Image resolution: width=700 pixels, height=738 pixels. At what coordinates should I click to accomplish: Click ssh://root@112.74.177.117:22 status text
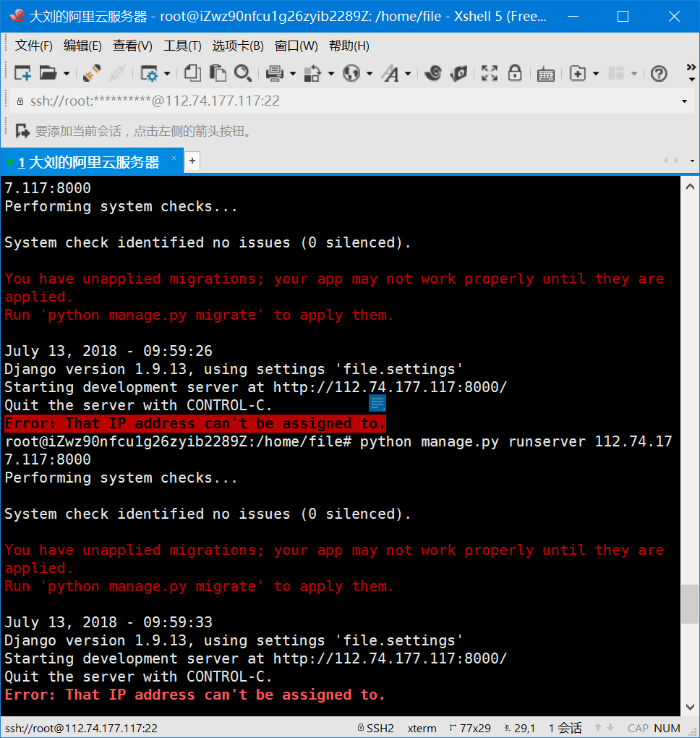(x=82, y=728)
